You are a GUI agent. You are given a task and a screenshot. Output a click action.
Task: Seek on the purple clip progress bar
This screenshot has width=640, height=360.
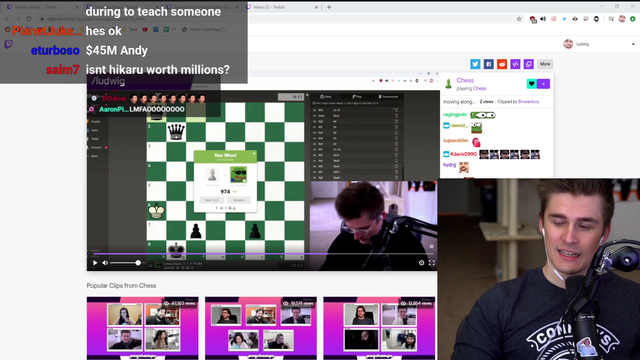[262, 254]
